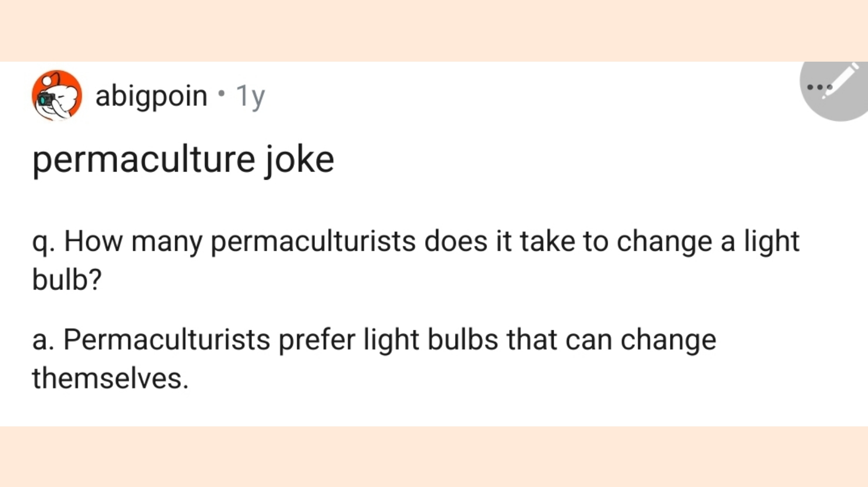Click the word "bulb?" ending the question
The image size is (868, 487).
(67, 280)
